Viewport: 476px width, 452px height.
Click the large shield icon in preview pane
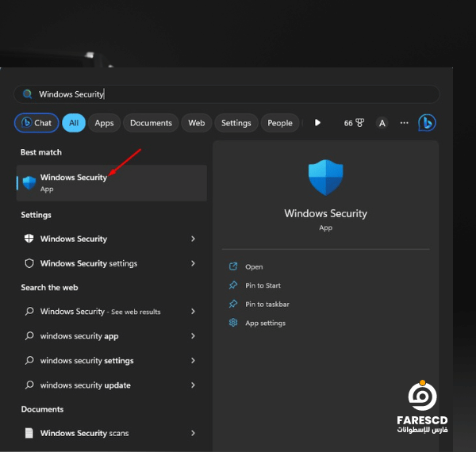click(x=326, y=178)
